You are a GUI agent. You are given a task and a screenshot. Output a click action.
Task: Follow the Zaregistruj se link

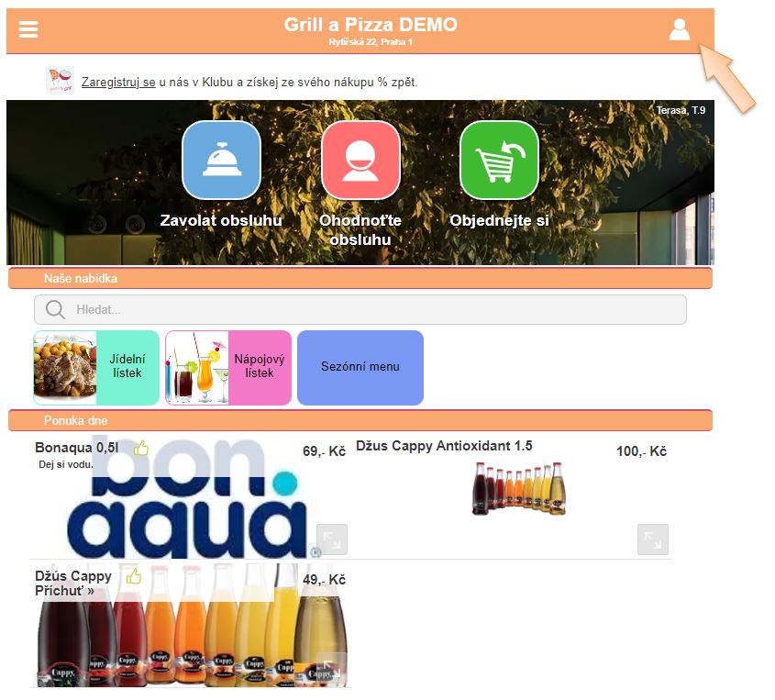coord(118,82)
